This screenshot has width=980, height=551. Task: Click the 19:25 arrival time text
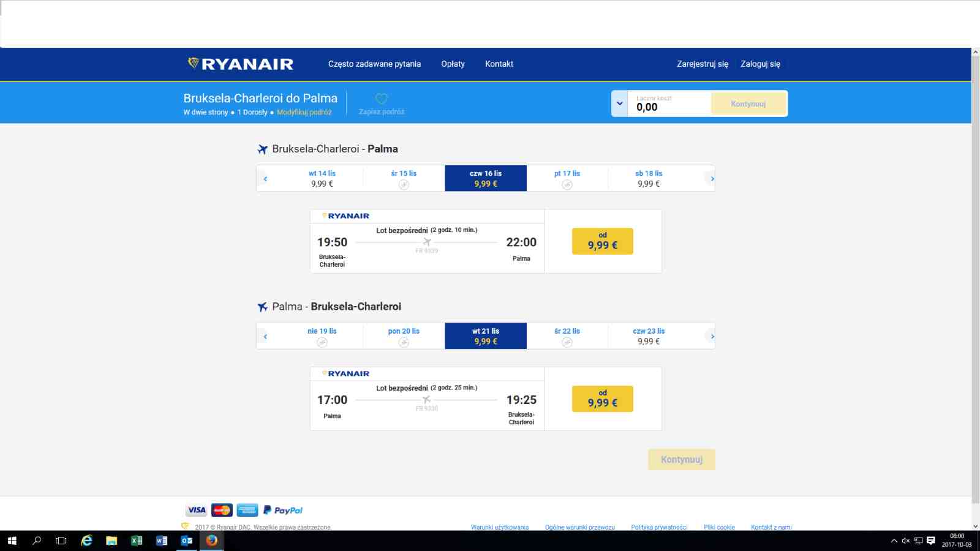click(x=521, y=400)
